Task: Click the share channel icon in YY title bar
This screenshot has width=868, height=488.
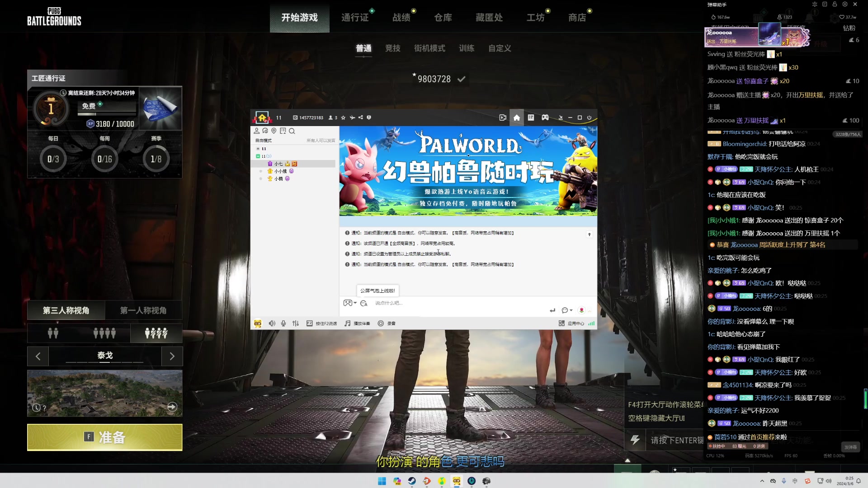Action: point(361,117)
